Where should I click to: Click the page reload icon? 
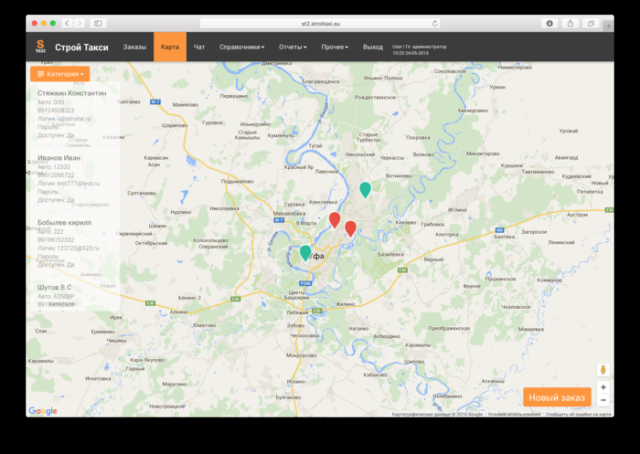coord(435,23)
